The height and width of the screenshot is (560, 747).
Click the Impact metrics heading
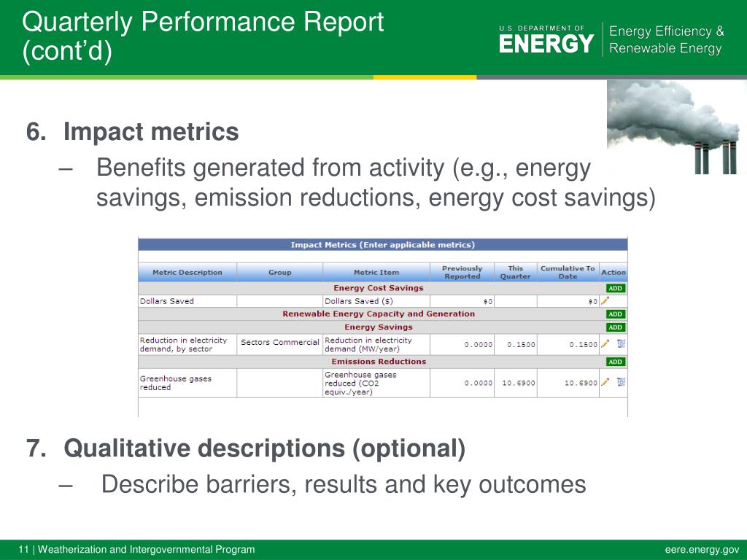(x=151, y=131)
